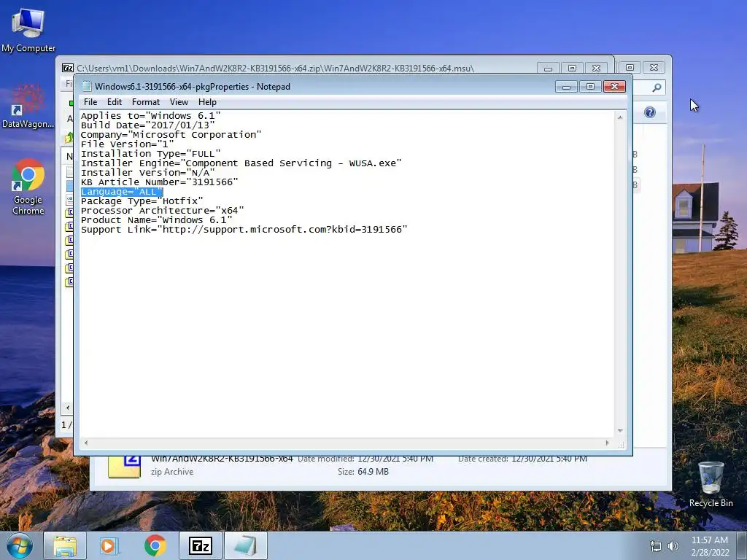
Task: Click Notepad vertical scrollbar up arrow
Action: (620, 117)
